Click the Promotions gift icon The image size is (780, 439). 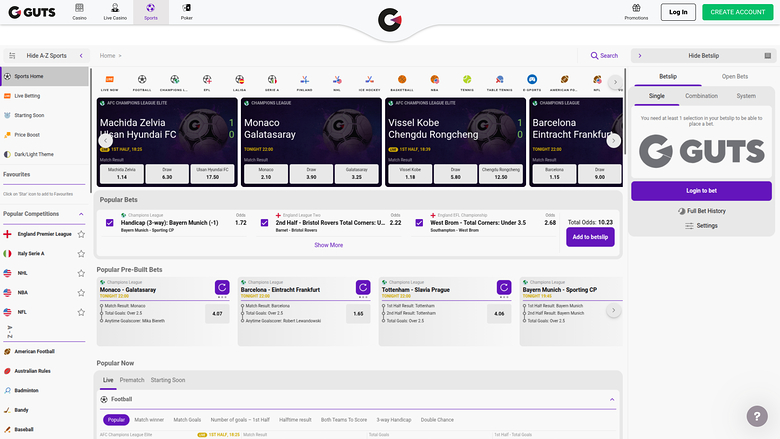point(636,11)
